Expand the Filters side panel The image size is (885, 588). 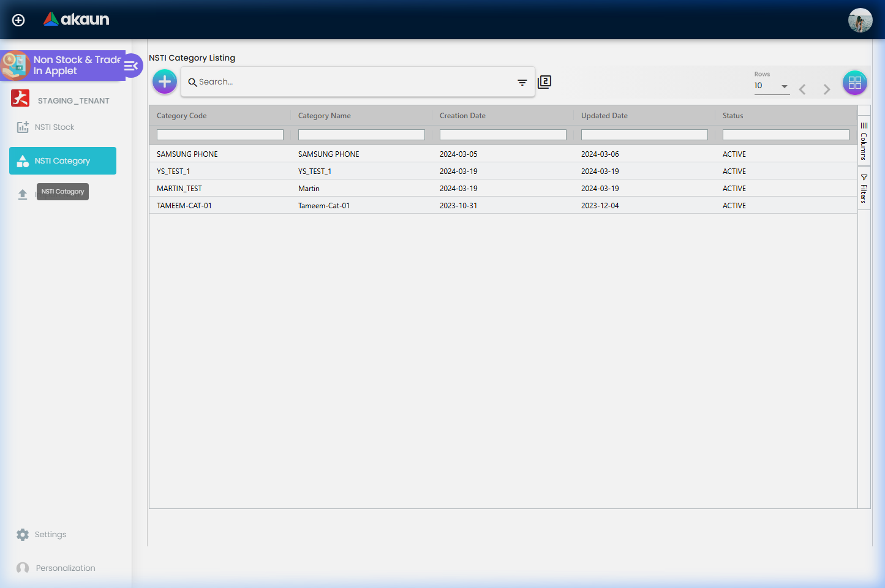(x=864, y=189)
